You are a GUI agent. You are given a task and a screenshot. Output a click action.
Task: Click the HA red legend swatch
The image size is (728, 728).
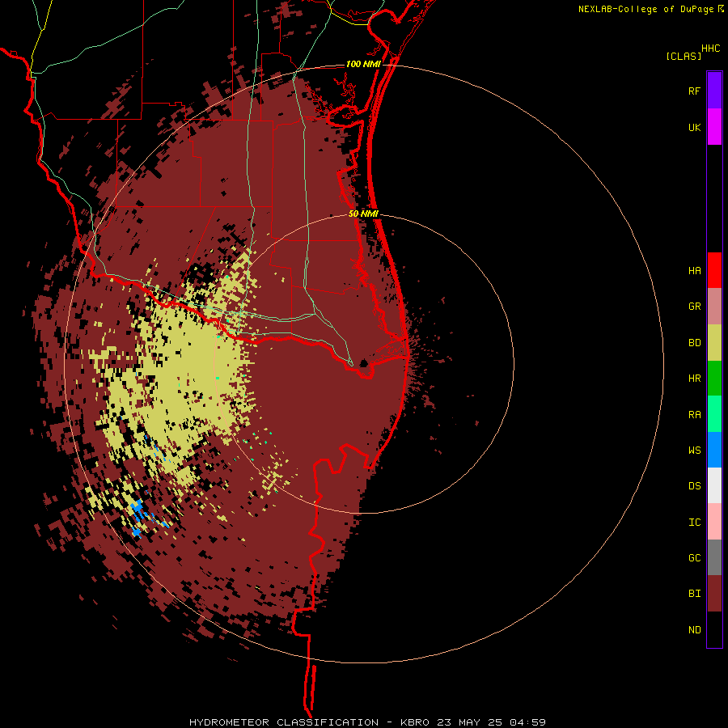[714, 270]
